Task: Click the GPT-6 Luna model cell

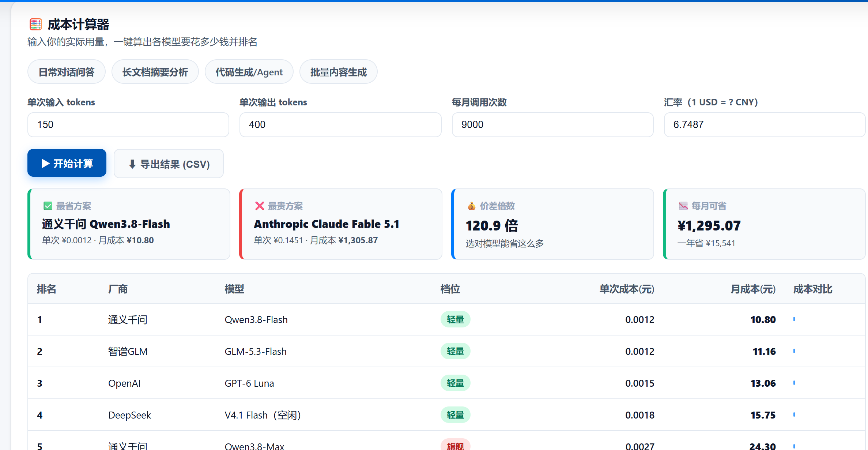Action: point(249,383)
